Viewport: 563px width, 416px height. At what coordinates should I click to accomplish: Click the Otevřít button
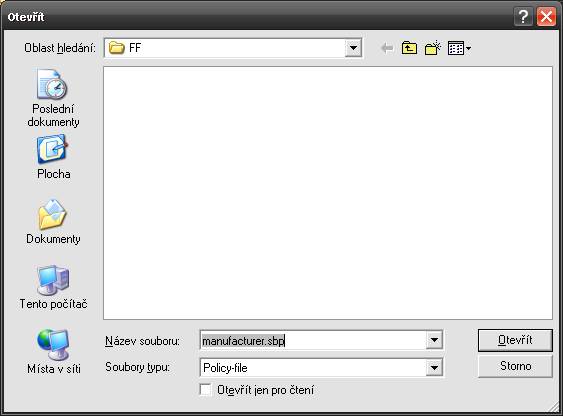(x=515, y=340)
